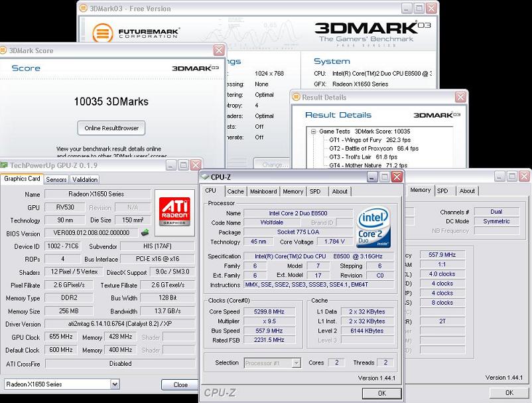This screenshot has height=403, width=532.
Task: Click the 3DMark03 main window title icon
Action: (x=83, y=8)
